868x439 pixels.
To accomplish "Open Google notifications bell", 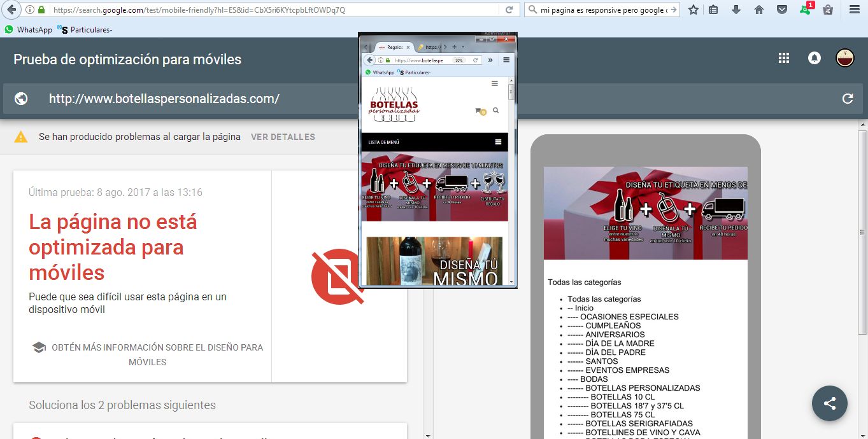I will pyautogui.click(x=815, y=59).
